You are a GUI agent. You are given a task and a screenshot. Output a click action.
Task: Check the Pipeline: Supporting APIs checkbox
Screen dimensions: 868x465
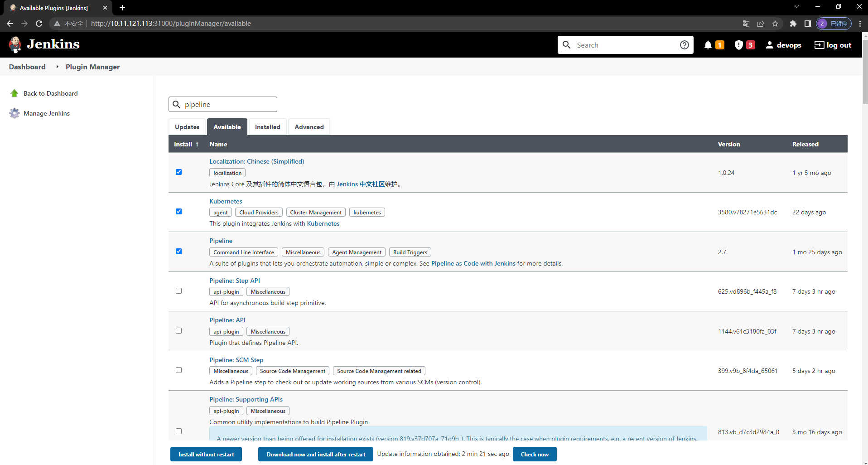click(x=178, y=431)
